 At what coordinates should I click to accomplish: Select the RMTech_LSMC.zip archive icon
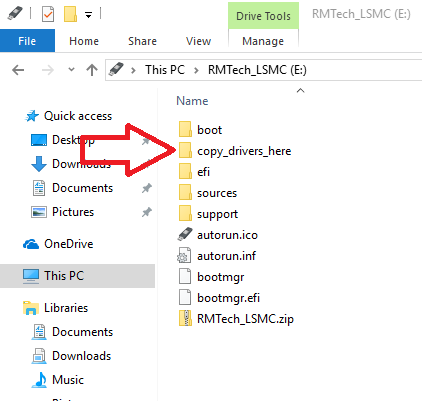coord(185,318)
